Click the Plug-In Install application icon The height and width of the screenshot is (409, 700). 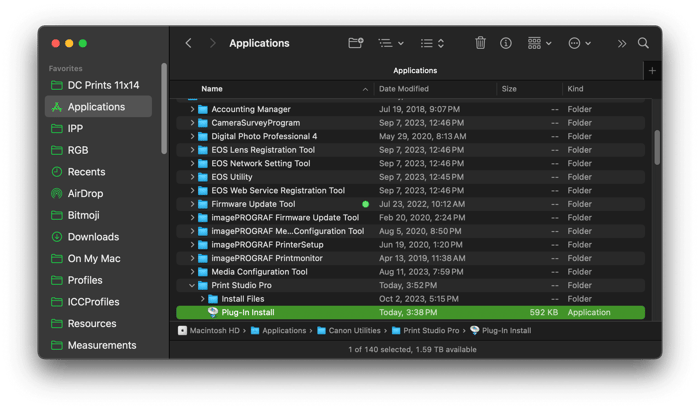213,312
